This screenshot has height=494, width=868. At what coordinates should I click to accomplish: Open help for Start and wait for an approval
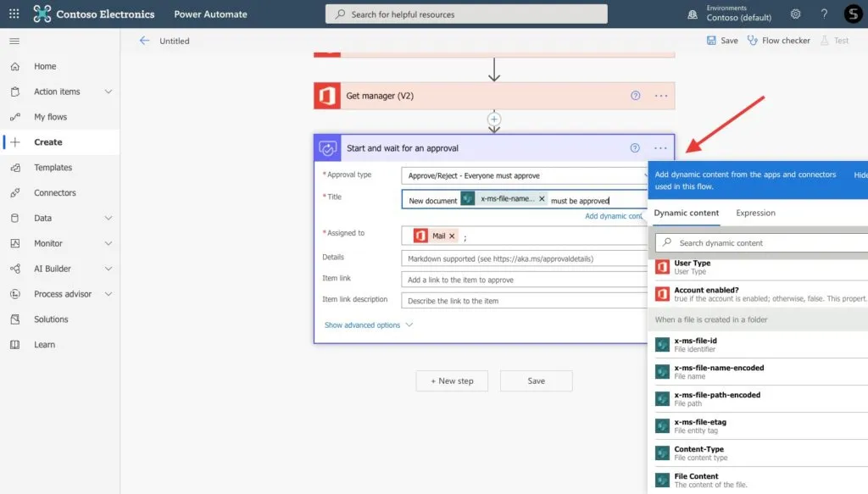pos(635,147)
